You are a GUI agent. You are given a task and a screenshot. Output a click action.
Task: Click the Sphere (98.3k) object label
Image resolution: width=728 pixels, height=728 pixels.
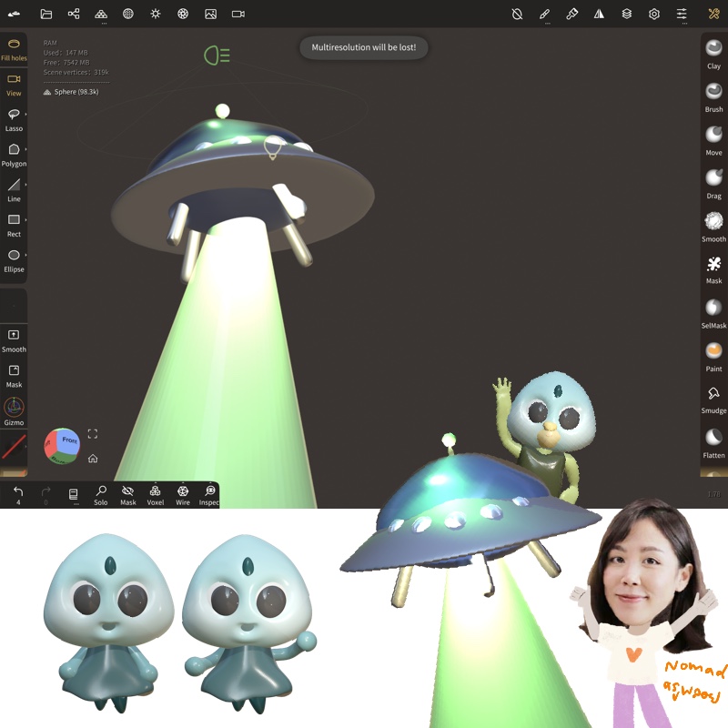(71, 92)
